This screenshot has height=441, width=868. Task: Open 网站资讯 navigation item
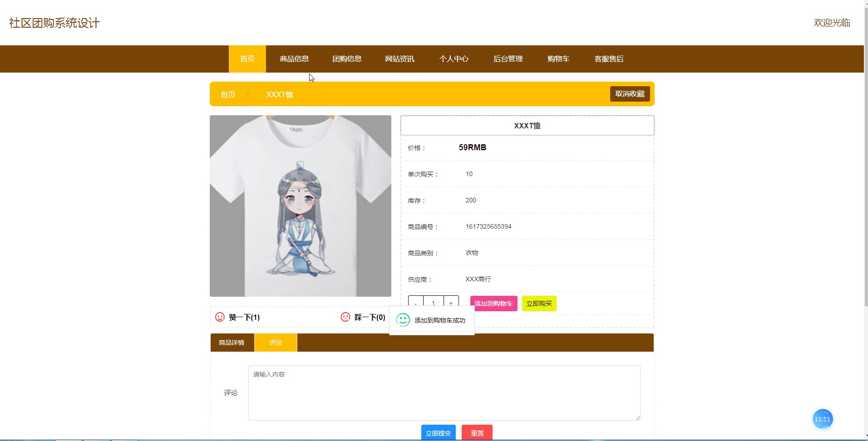pyautogui.click(x=399, y=59)
